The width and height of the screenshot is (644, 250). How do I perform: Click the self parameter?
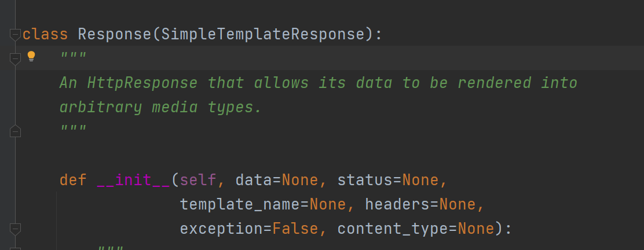coord(198,180)
